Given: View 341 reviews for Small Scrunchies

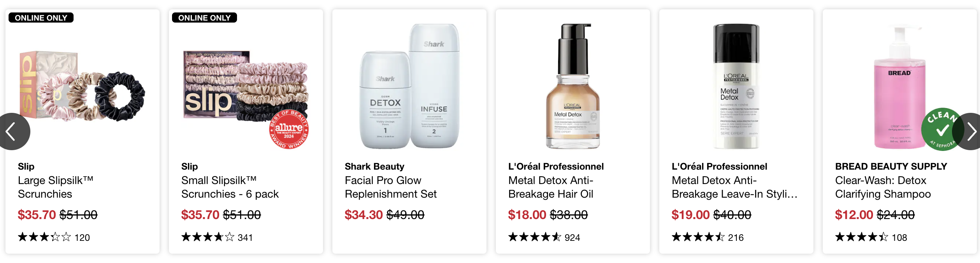Looking at the screenshot, I should pyautogui.click(x=245, y=237).
